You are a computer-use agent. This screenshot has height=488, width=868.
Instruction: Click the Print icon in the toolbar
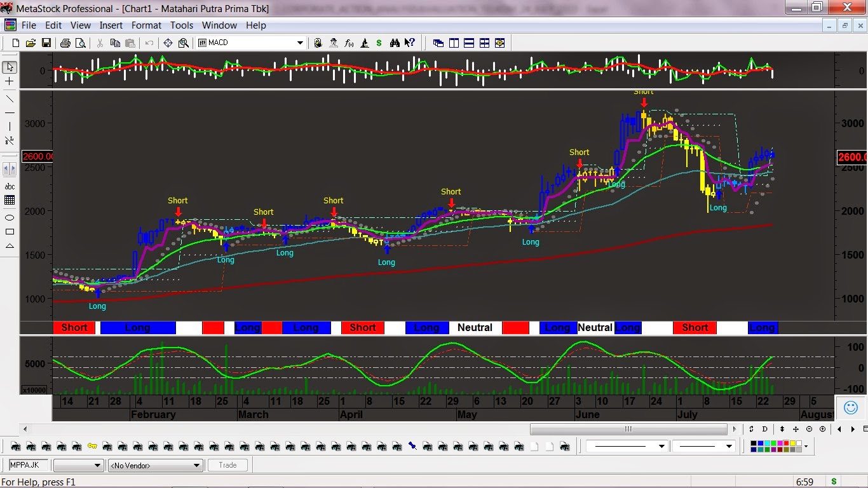[x=65, y=43]
